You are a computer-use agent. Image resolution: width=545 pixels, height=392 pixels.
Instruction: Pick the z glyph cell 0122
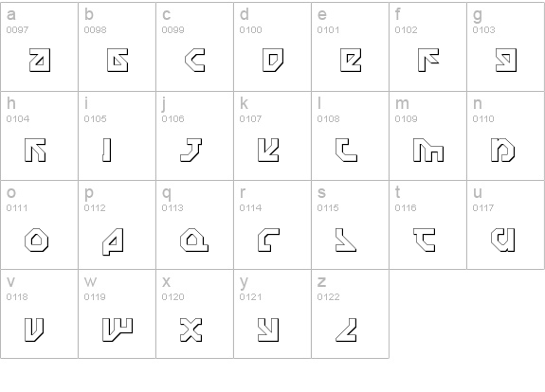coord(350,313)
